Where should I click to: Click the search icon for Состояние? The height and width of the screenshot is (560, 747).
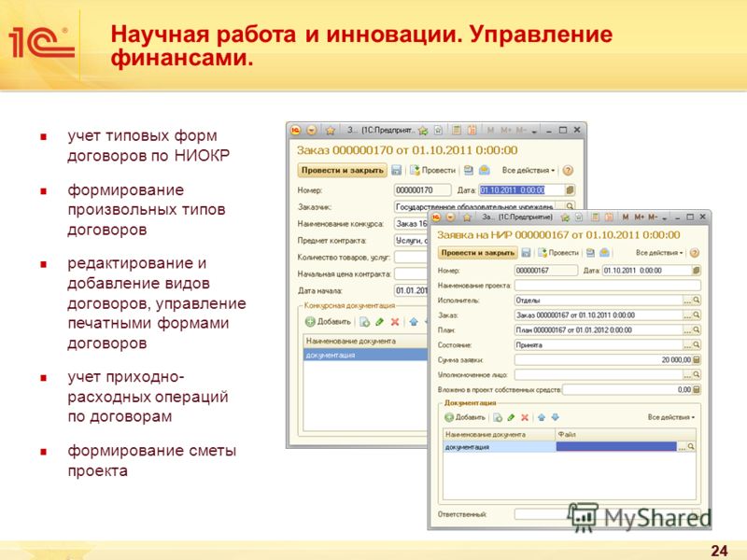(696, 344)
